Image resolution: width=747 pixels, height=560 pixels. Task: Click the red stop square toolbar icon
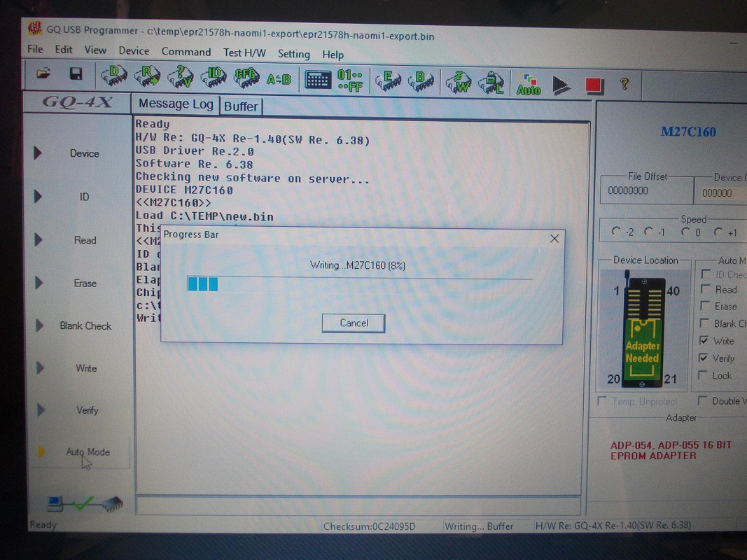[x=594, y=85]
